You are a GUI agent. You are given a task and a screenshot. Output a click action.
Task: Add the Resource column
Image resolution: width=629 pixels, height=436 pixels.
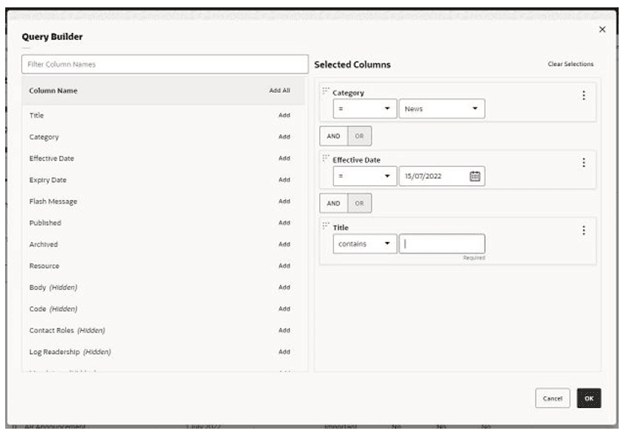tap(284, 266)
